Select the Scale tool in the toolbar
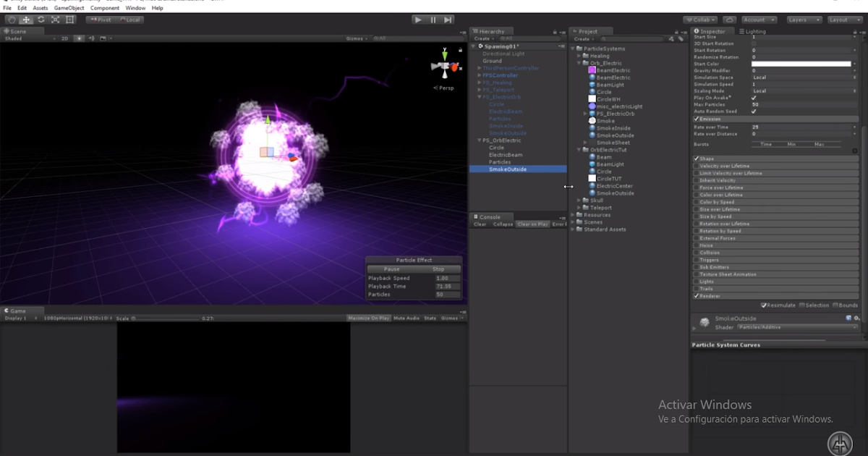This screenshot has width=868, height=456. [x=56, y=21]
